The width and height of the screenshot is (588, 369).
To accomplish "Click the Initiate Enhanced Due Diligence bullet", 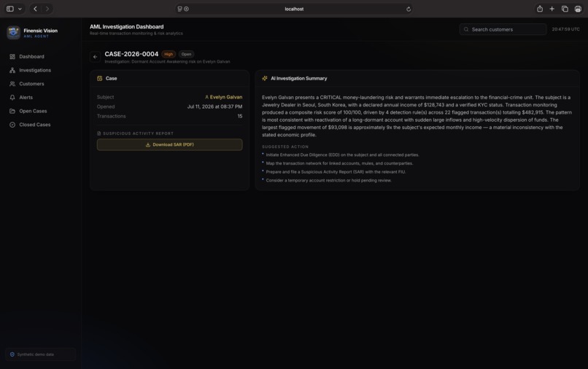I will 342,155.
